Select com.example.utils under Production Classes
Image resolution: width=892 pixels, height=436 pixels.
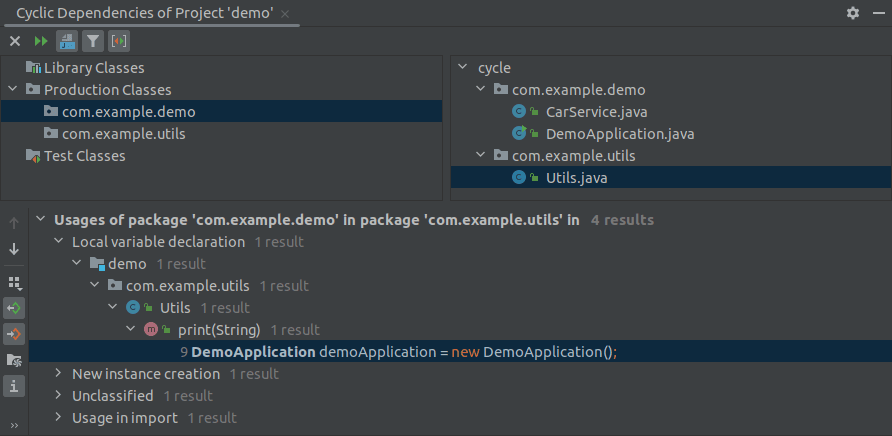point(123,134)
